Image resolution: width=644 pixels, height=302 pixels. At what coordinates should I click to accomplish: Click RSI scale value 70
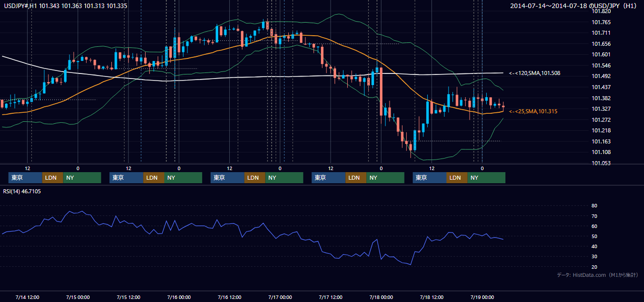coord(595,216)
